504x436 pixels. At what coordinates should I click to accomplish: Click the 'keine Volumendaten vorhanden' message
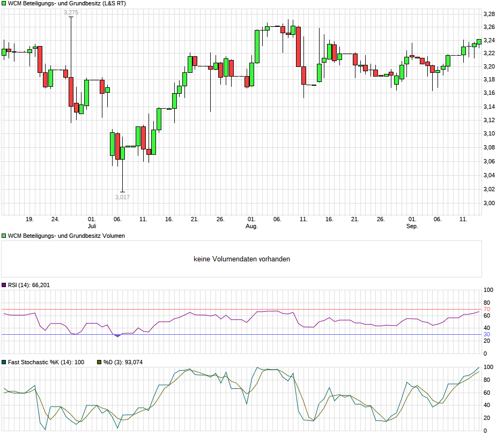(242, 259)
